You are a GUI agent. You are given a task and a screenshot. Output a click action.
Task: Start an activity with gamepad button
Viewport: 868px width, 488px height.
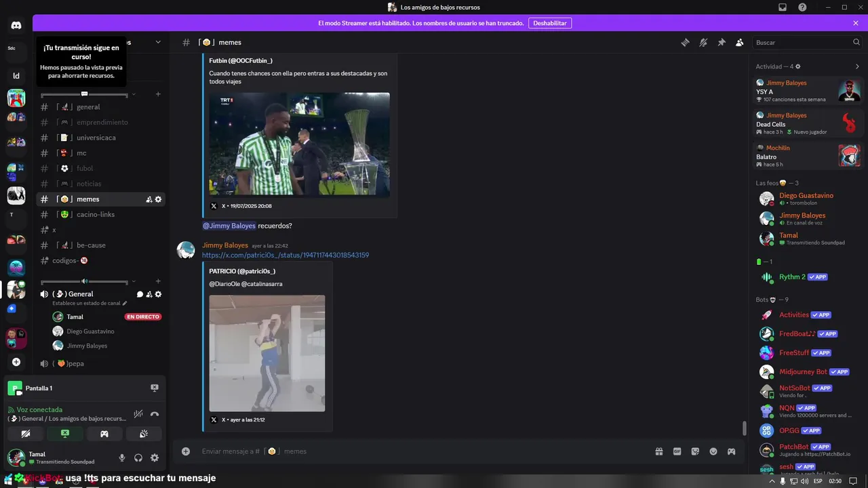click(x=104, y=434)
